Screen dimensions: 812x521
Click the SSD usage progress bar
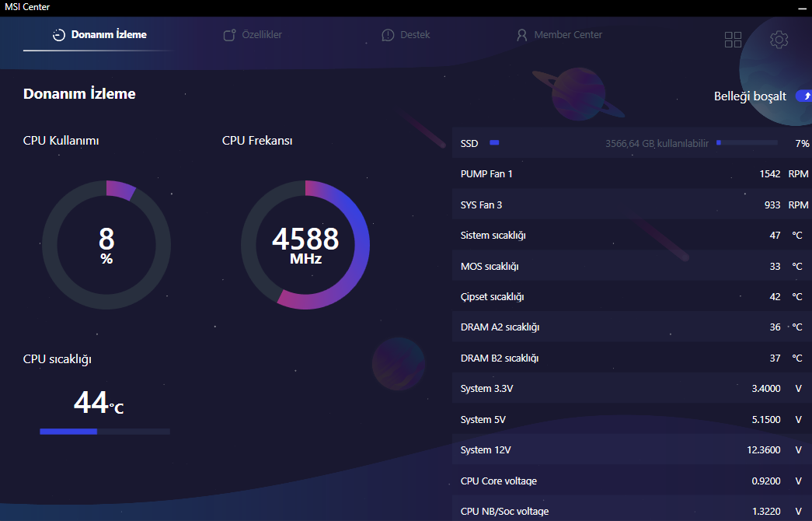(747, 142)
